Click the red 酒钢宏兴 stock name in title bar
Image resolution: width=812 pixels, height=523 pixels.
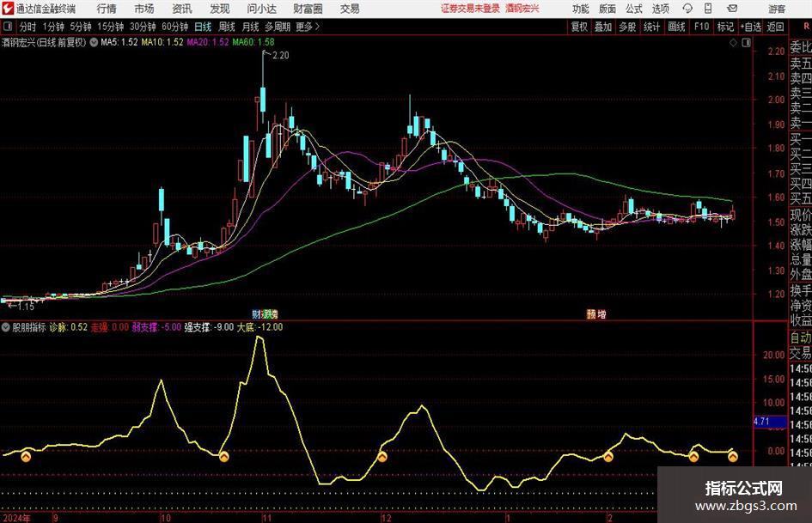522,9
